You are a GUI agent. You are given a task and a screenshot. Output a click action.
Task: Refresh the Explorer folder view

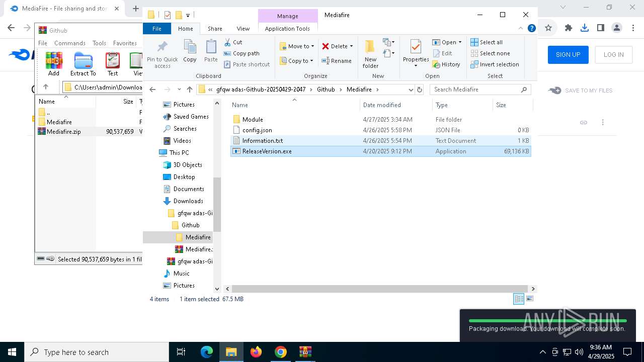[x=420, y=89]
